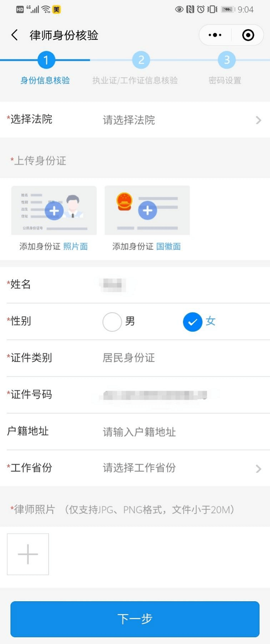Tap the 居民身份证 certificate type field

pyautogui.click(x=129, y=358)
